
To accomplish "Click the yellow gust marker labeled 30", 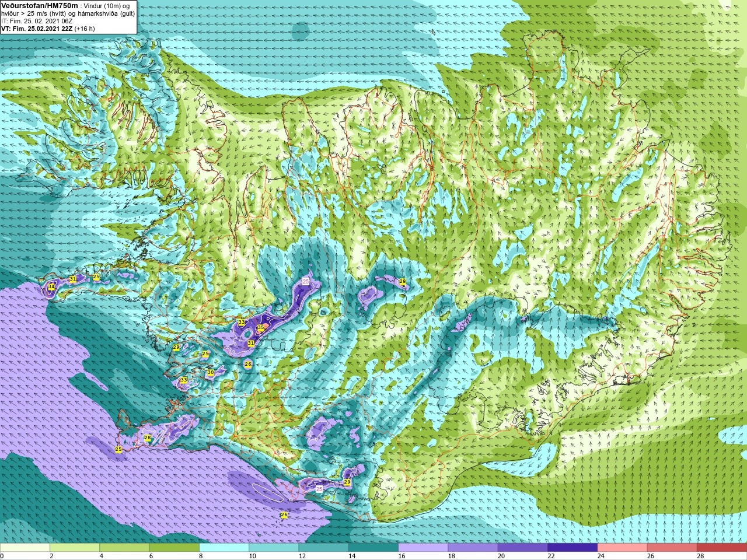I will point(211,372).
